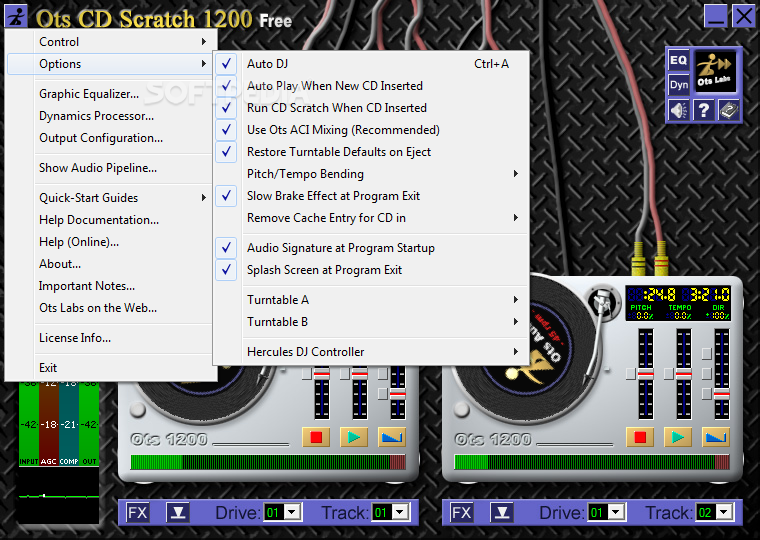760x540 pixels.
Task: Expand Turntable B submenu
Action: click(x=371, y=322)
